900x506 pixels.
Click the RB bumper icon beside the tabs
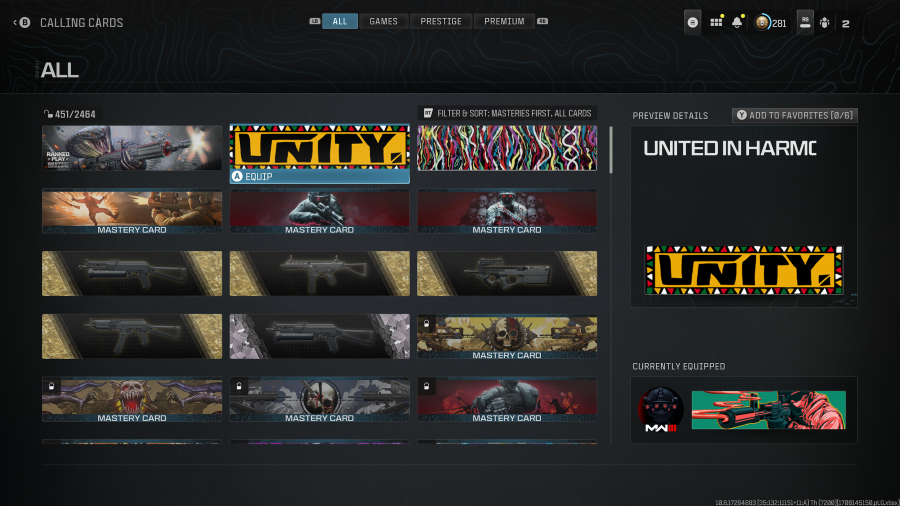tap(542, 21)
